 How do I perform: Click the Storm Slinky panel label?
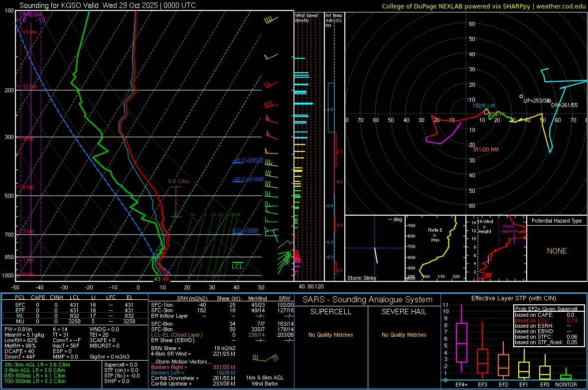tap(362, 278)
